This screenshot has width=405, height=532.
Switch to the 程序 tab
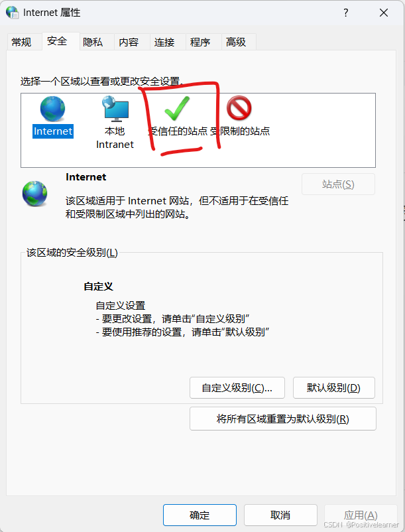click(x=200, y=42)
